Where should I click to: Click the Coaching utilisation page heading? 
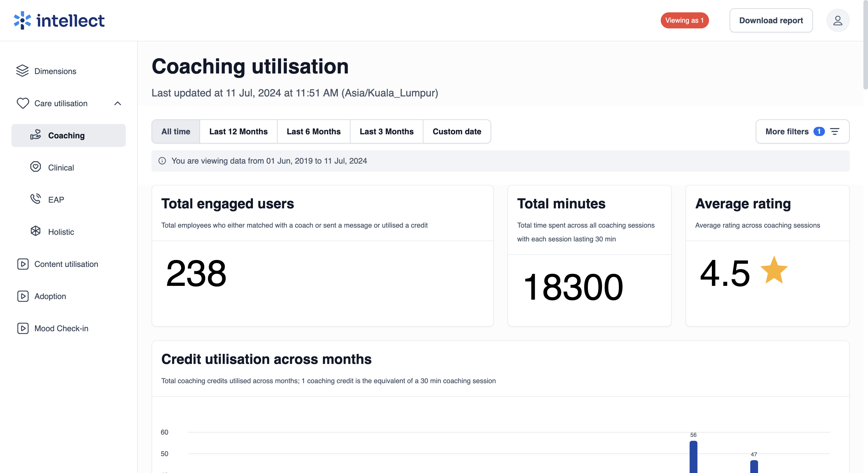250,66
